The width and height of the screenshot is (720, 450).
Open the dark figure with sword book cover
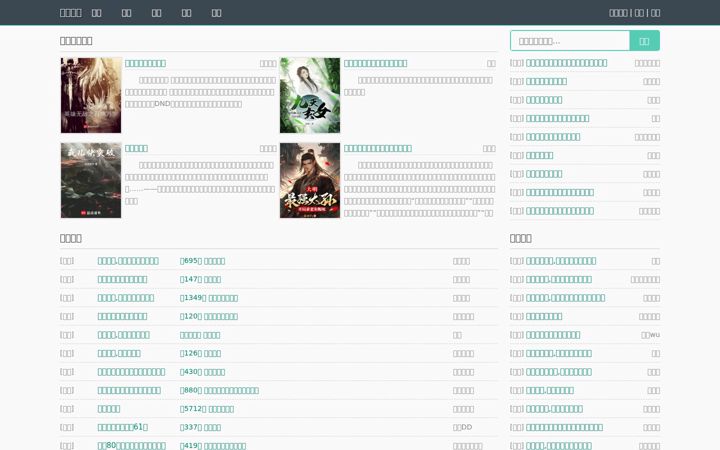coord(91,96)
